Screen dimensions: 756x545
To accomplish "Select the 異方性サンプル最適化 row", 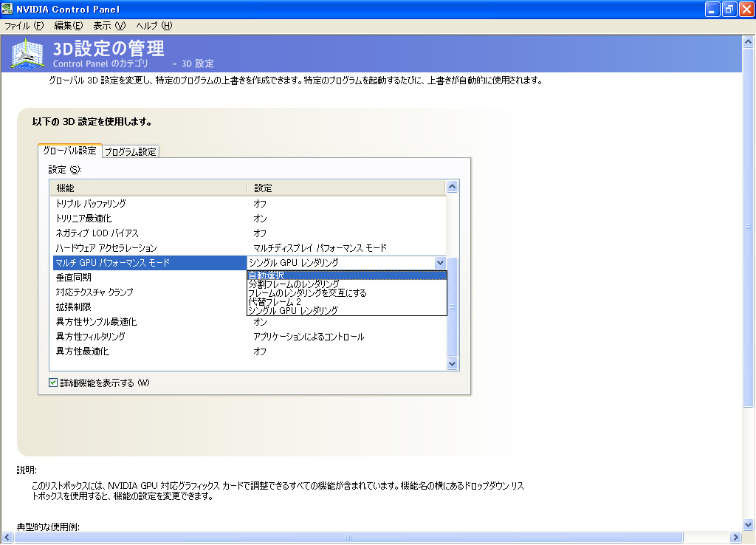I will [x=248, y=322].
